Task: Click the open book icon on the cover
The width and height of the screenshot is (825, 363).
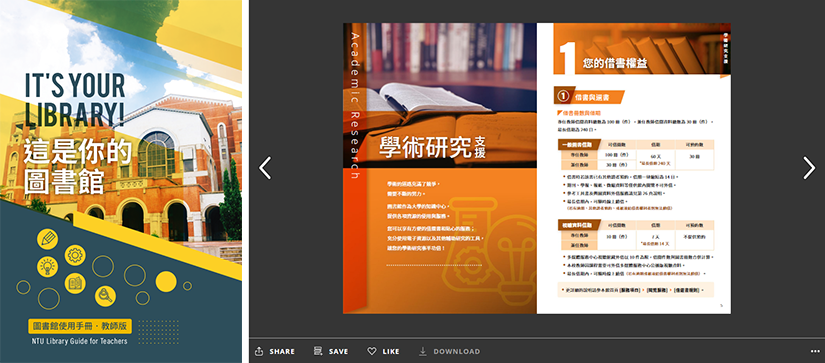Action: pyautogui.click(x=75, y=284)
